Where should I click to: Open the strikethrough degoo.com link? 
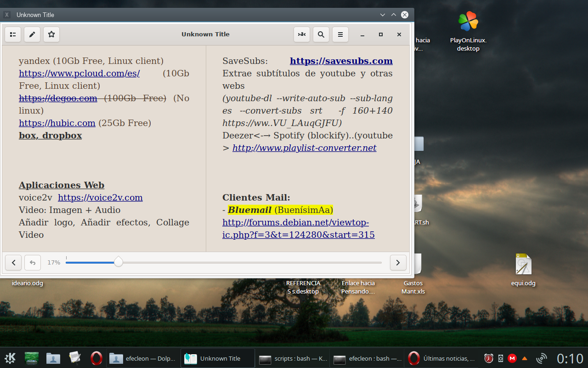(58, 98)
